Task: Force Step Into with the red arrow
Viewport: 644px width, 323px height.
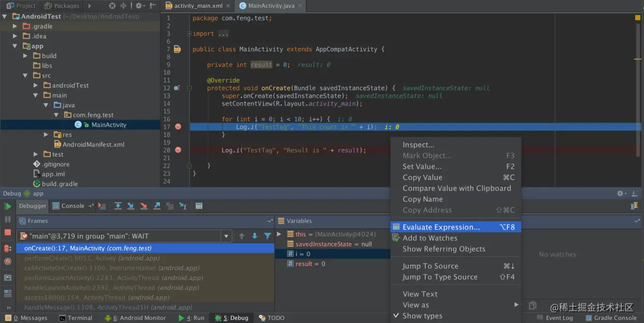Action: [144, 206]
